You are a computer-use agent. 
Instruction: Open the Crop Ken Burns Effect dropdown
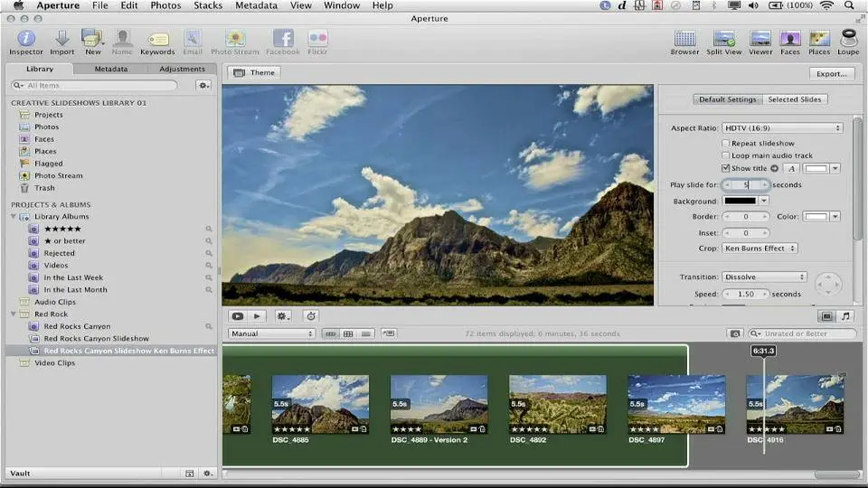759,249
